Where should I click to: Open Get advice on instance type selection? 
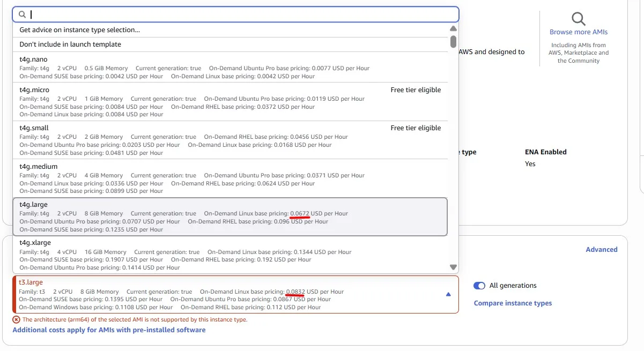tap(80, 30)
